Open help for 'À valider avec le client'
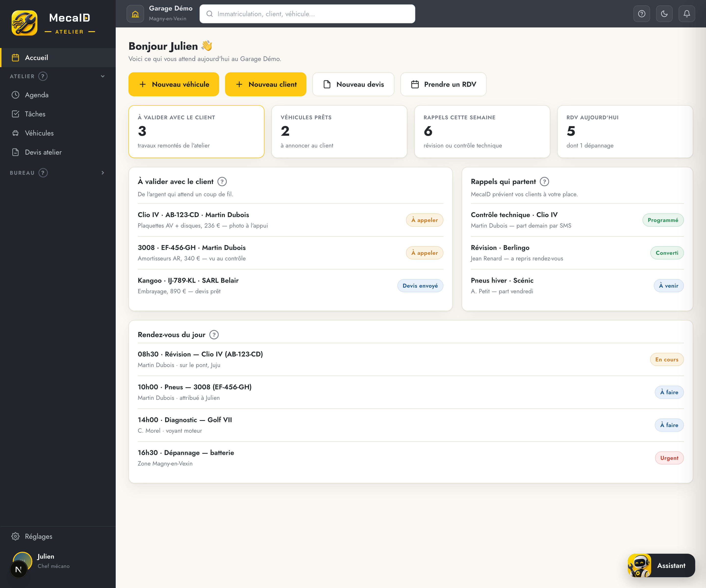This screenshot has width=706, height=588. (x=222, y=182)
